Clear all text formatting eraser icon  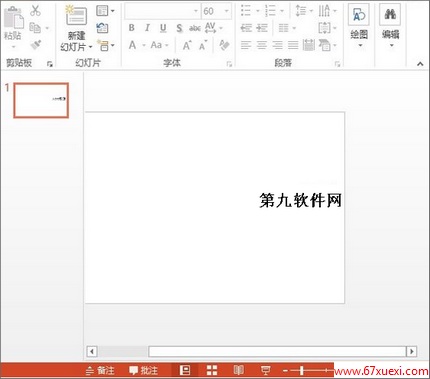[224, 45]
